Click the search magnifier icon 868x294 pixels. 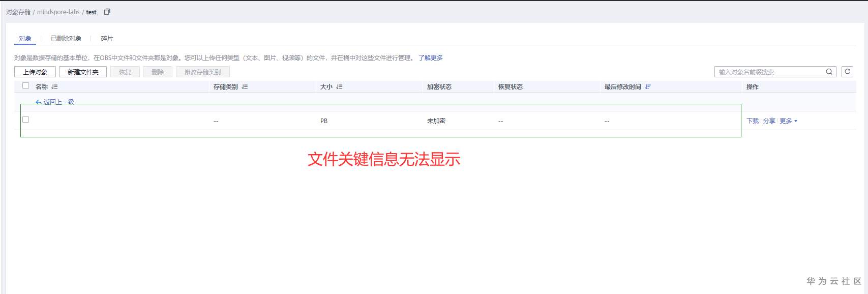[829, 72]
